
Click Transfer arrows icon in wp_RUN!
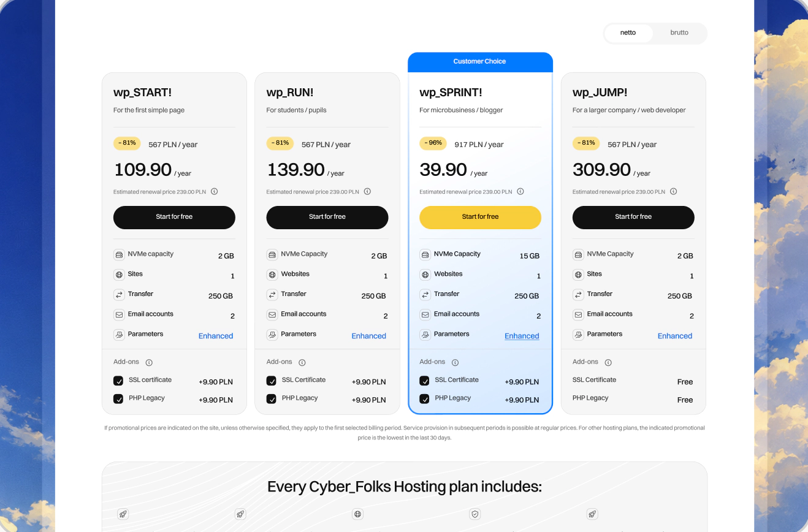(x=272, y=295)
